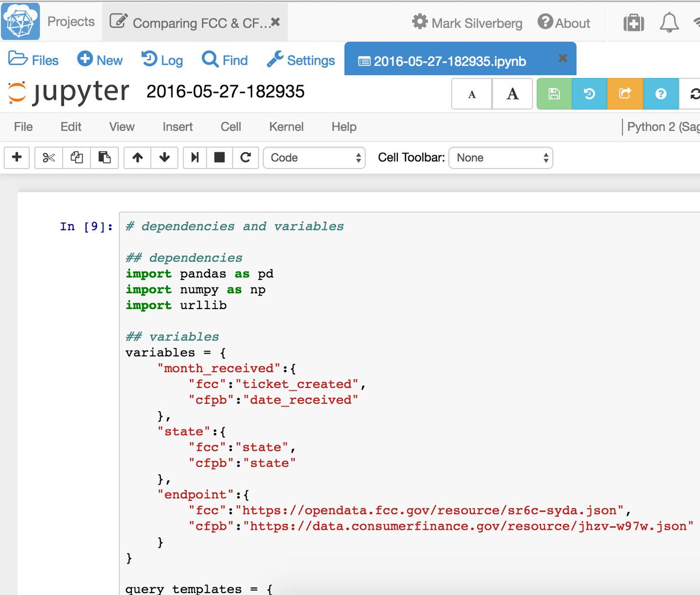Increase font size with large A button
Screen dimensions: 700x595
click(512, 94)
